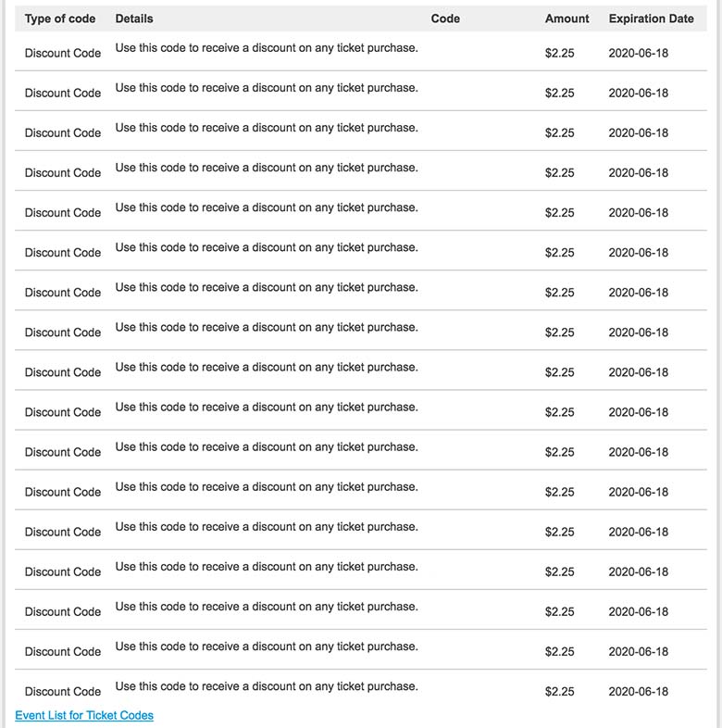Open the Event List for Ticket Codes link
The image size is (722, 728).
coord(84,715)
